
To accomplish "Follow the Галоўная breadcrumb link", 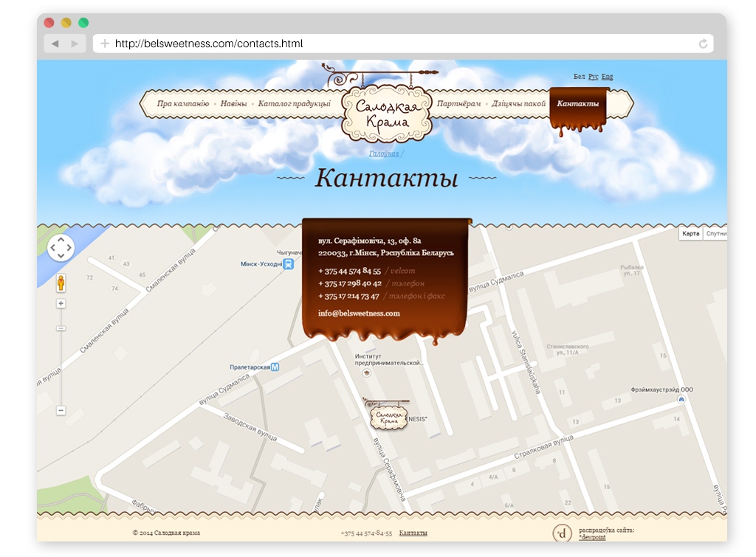I will tap(384, 153).
